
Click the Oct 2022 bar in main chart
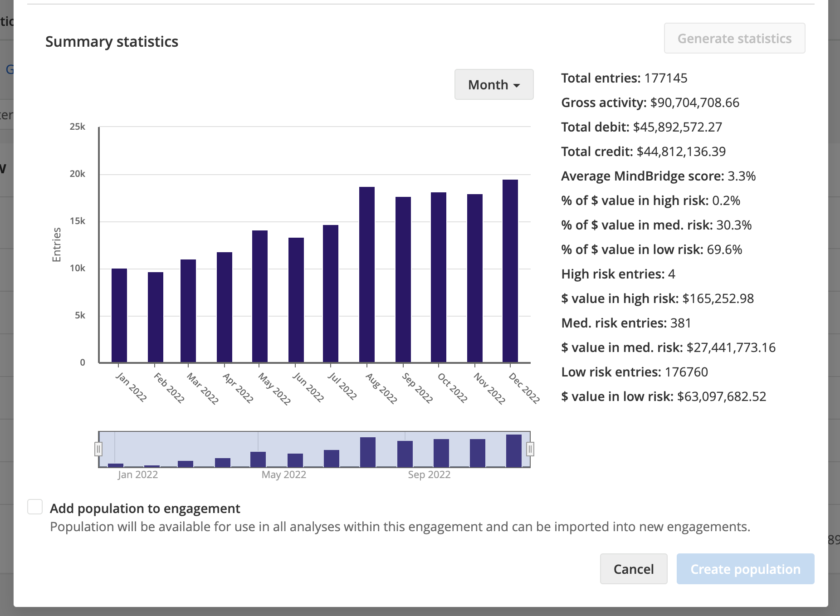coord(439,278)
